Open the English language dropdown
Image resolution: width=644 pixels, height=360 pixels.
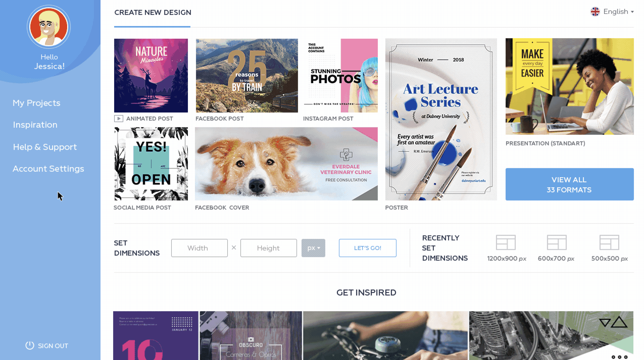tap(612, 12)
